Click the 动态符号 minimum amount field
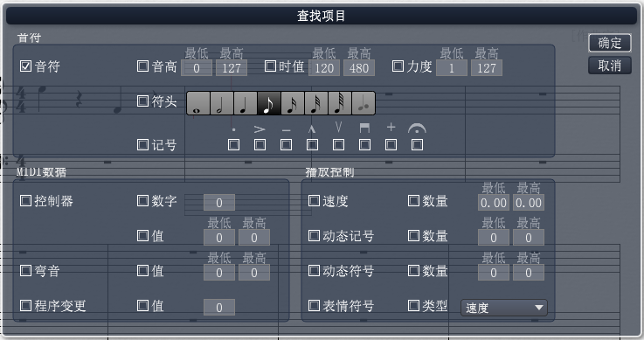 coord(494,272)
